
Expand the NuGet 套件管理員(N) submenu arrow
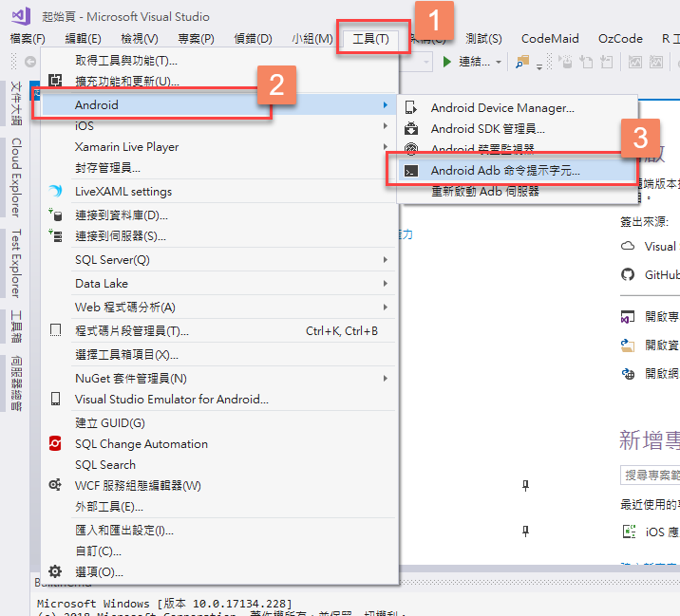tap(385, 379)
